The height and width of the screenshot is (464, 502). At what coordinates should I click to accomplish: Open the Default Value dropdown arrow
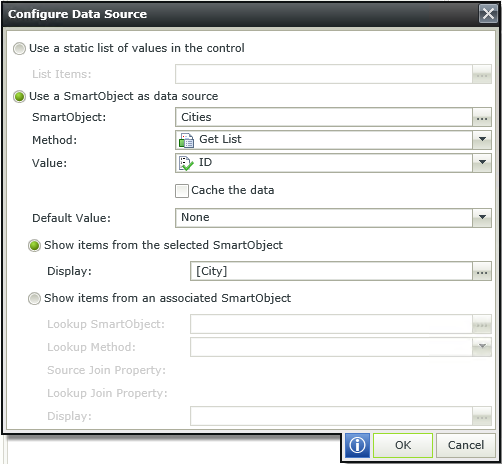click(482, 218)
